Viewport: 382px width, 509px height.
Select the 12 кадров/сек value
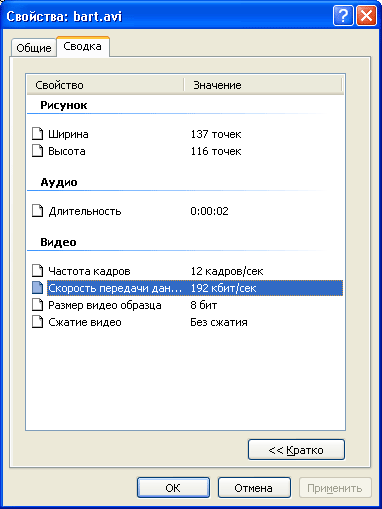pyautogui.click(x=227, y=271)
